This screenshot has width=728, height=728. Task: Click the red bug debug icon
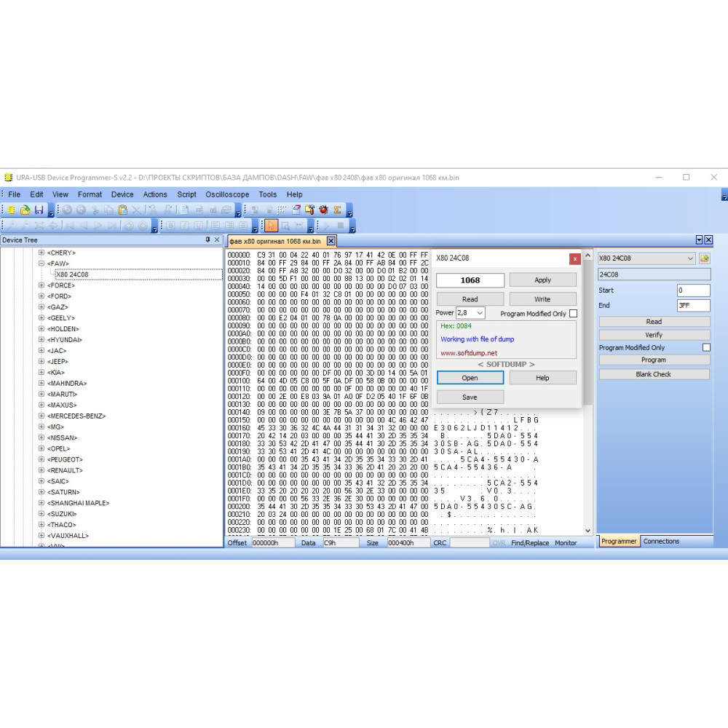click(324, 210)
